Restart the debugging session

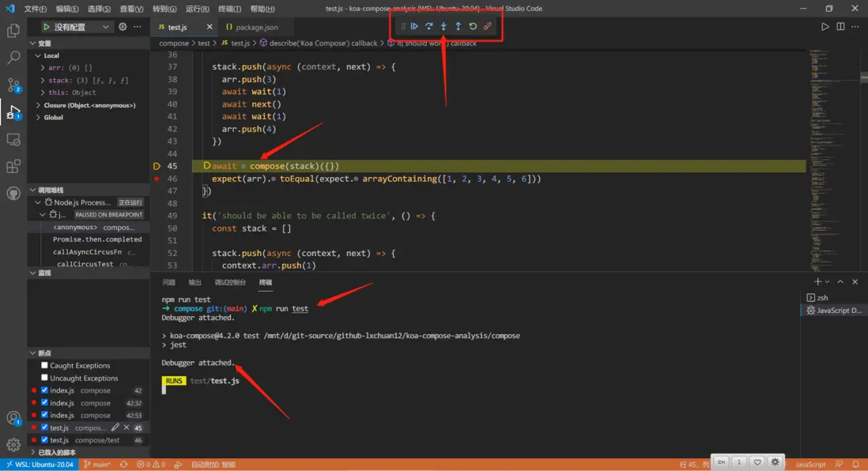point(473,26)
